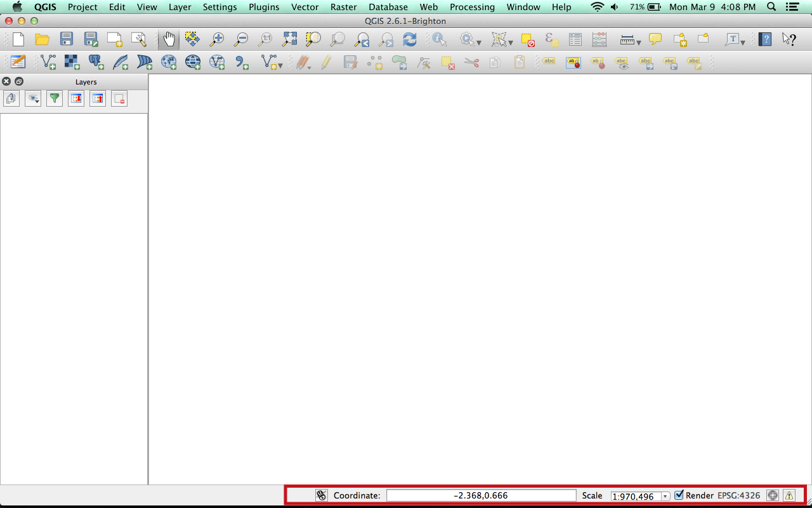Click the Add Vector Layer icon
The height and width of the screenshot is (508, 812).
coord(48,62)
